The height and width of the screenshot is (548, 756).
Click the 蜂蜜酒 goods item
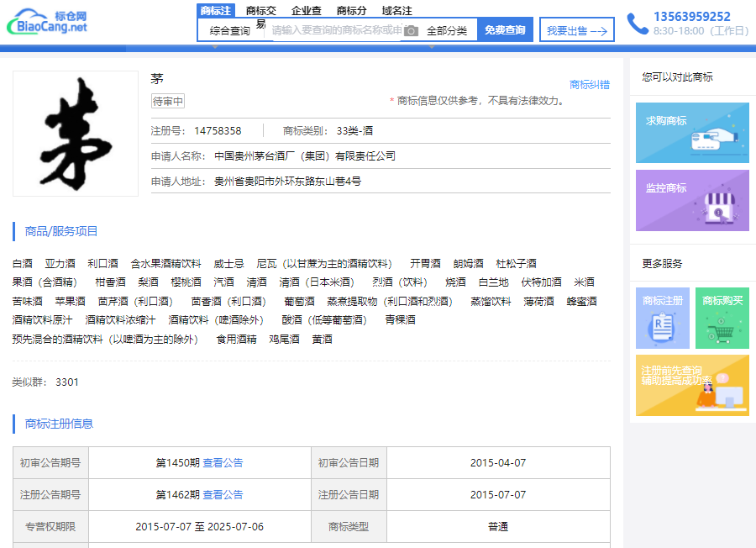tap(582, 301)
